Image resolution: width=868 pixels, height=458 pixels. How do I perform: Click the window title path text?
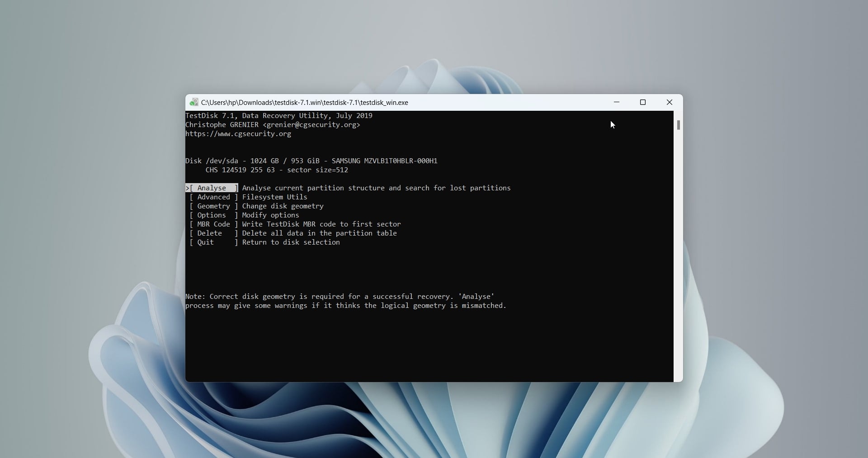pos(304,103)
